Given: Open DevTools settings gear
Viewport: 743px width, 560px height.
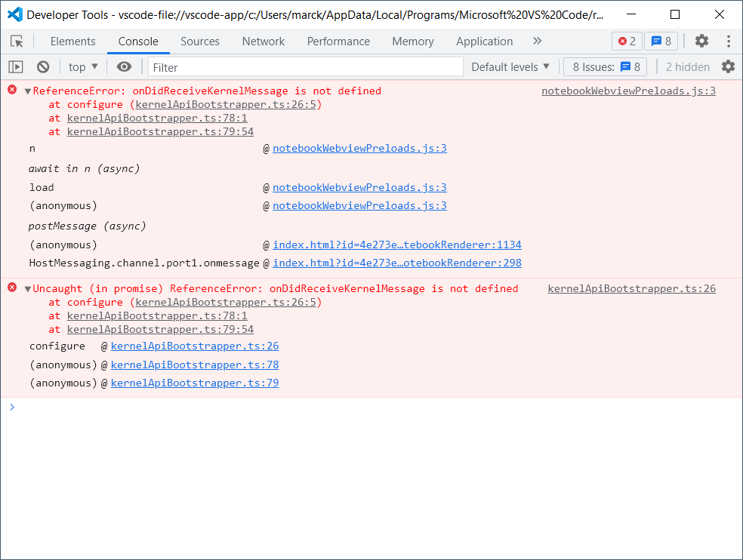Looking at the screenshot, I should [701, 41].
